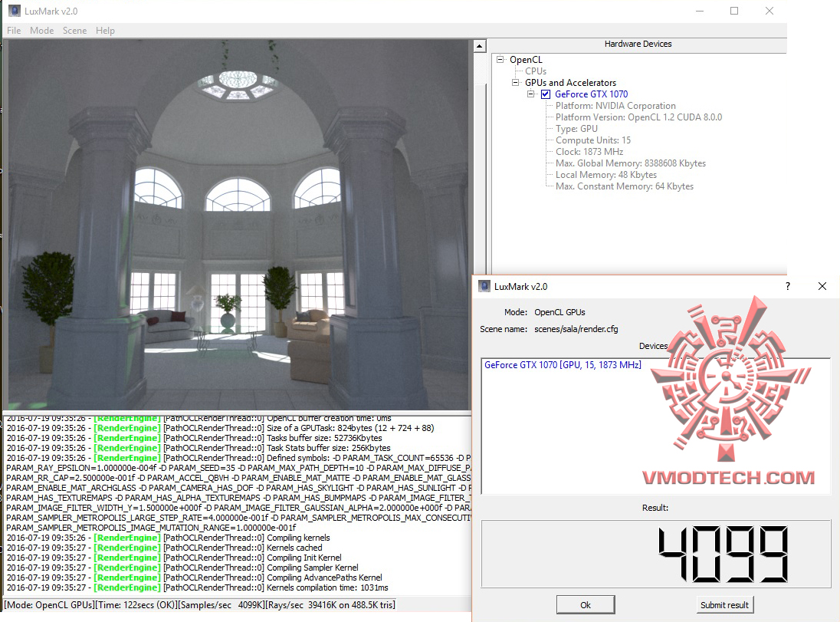Screen dimensions: 840x622
Task: Click 'scenes/sala/render.cfg' scene name value
Action: point(576,329)
